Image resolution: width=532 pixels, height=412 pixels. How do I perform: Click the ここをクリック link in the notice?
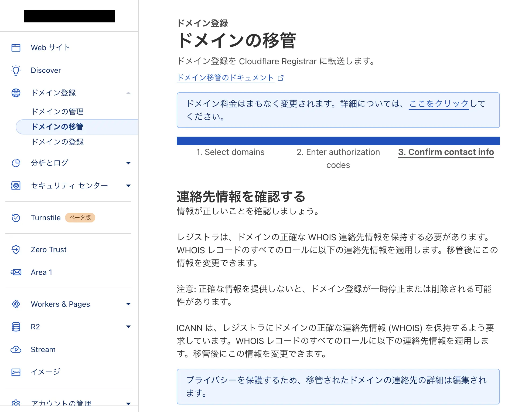439,103
